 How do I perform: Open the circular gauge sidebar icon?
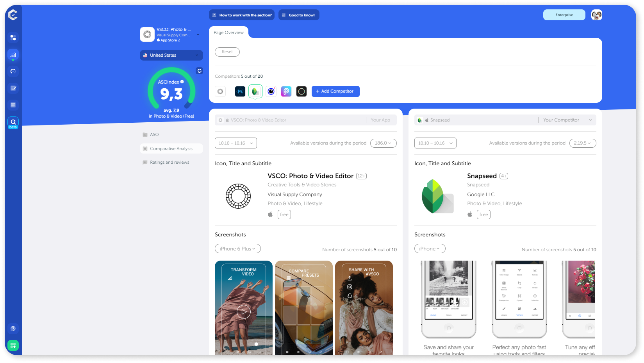tap(13, 71)
